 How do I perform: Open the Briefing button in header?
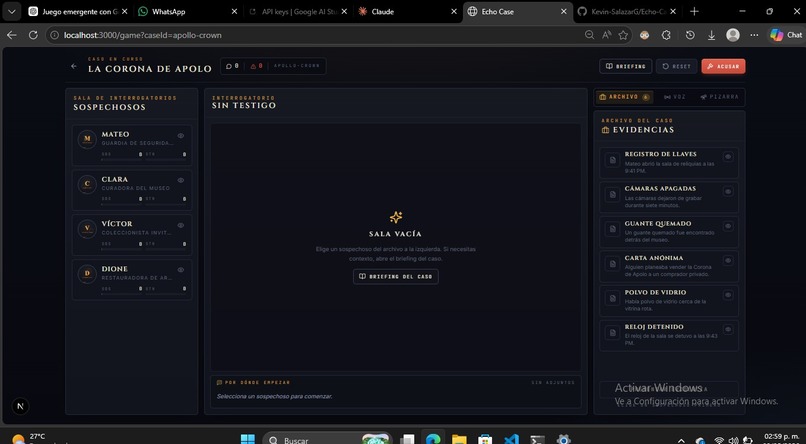tap(626, 66)
